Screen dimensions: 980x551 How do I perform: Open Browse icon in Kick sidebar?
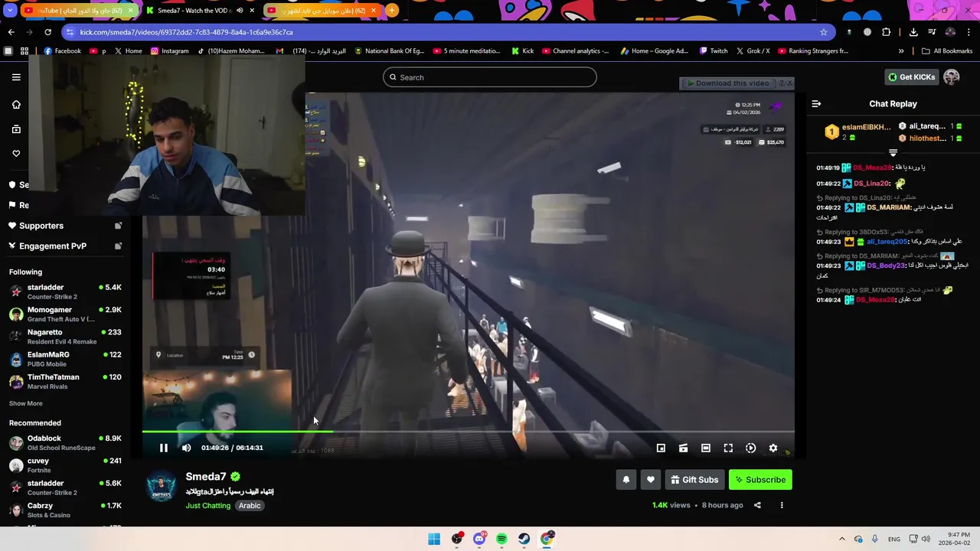(x=16, y=129)
